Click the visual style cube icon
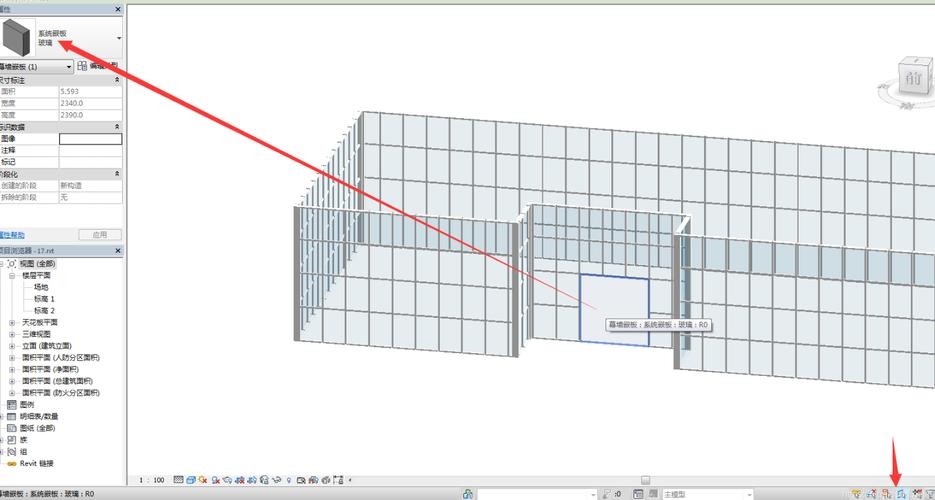 191,480
